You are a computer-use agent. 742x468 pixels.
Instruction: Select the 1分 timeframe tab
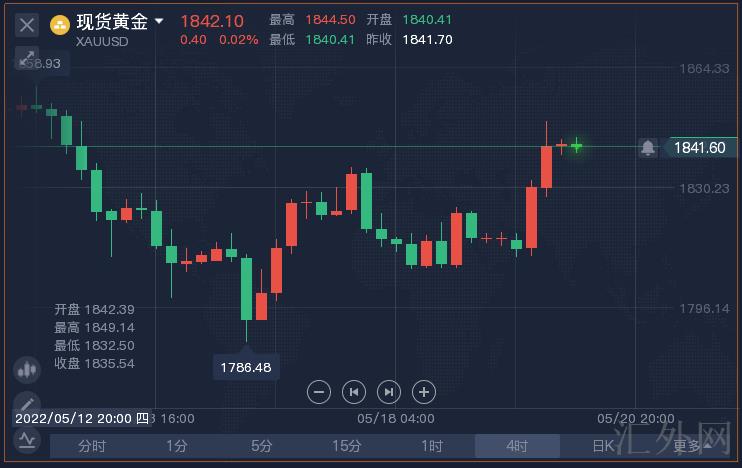click(177, 446)
